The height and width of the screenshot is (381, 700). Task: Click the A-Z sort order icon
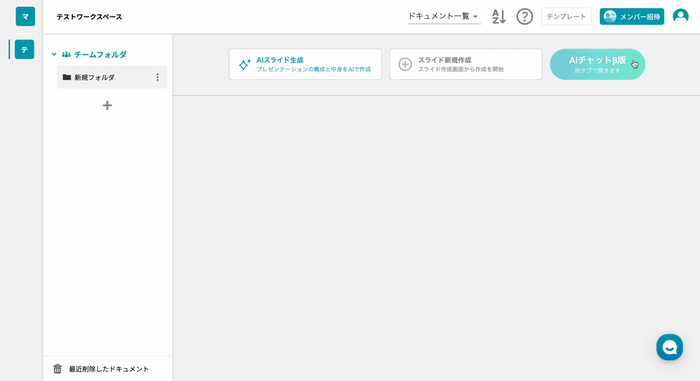click(499, 17)
